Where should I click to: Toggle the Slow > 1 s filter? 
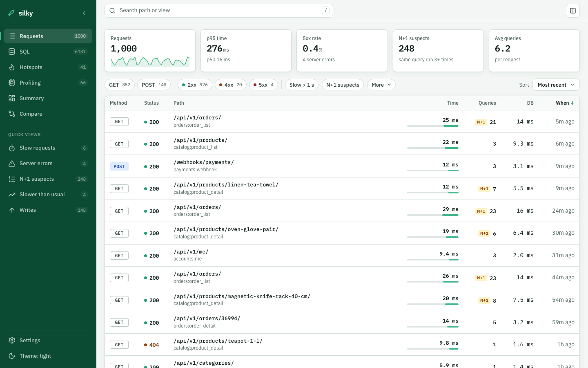[302, 85]
